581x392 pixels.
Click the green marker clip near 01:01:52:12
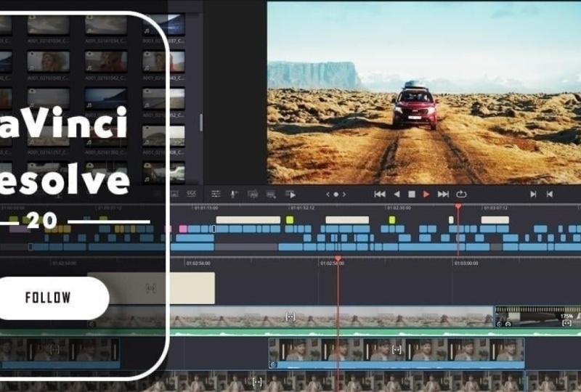tap(290, 220)
